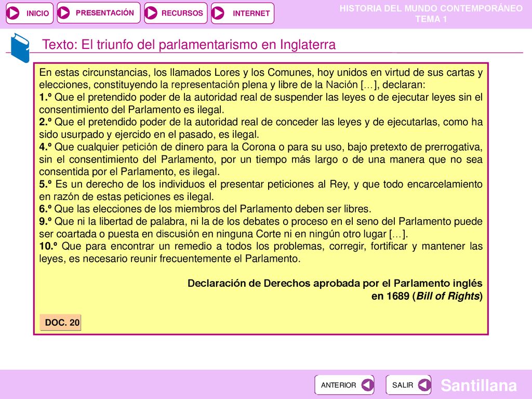Exit using the SALIR button
Screen dimensions: 532x399
coord(408,385)
